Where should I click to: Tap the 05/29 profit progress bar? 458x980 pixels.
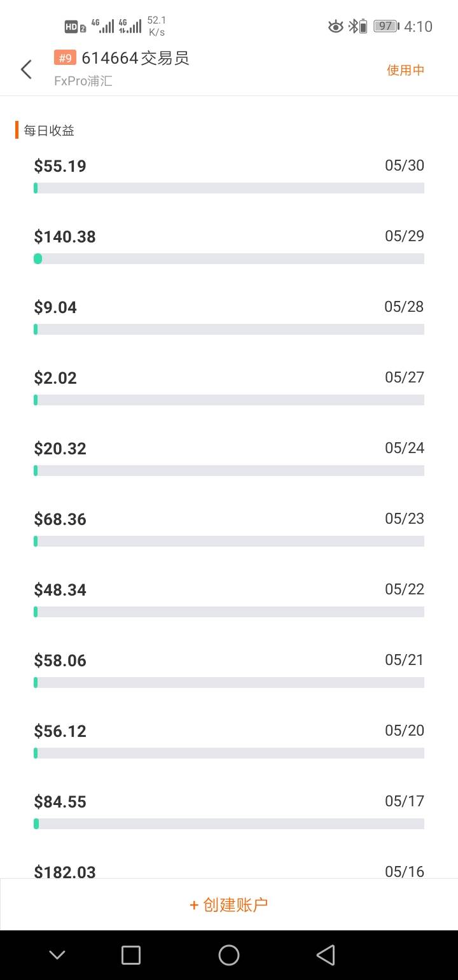point(229,258)
